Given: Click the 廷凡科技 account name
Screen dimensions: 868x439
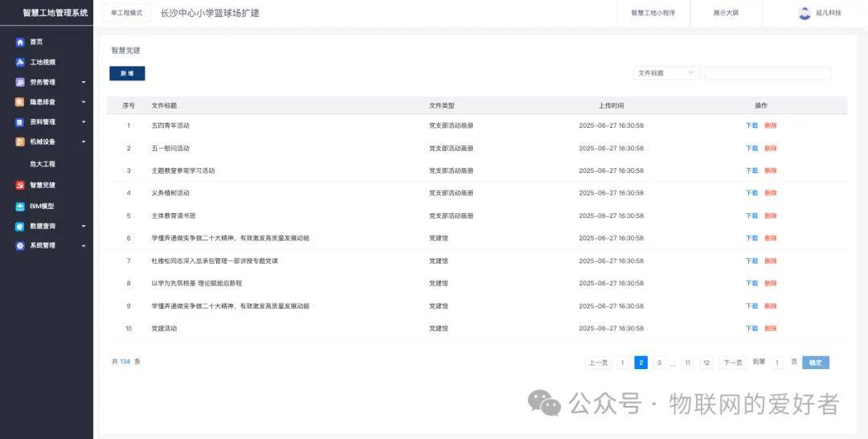Looking at the screenshot, I should (829, 13).
